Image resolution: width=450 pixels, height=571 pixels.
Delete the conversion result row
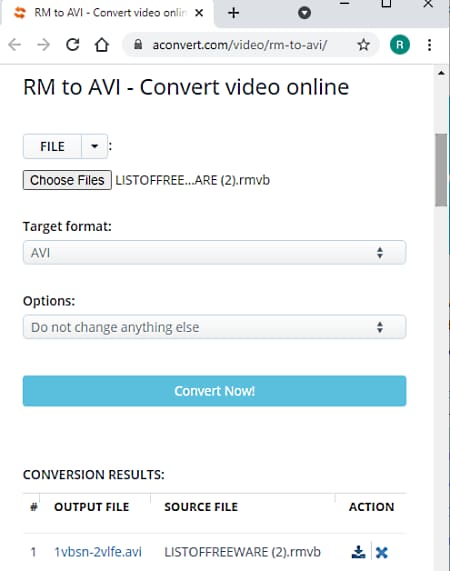382,552
